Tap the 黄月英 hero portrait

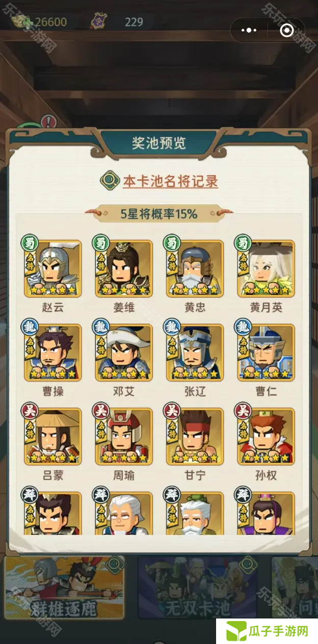tap(266, 269)
